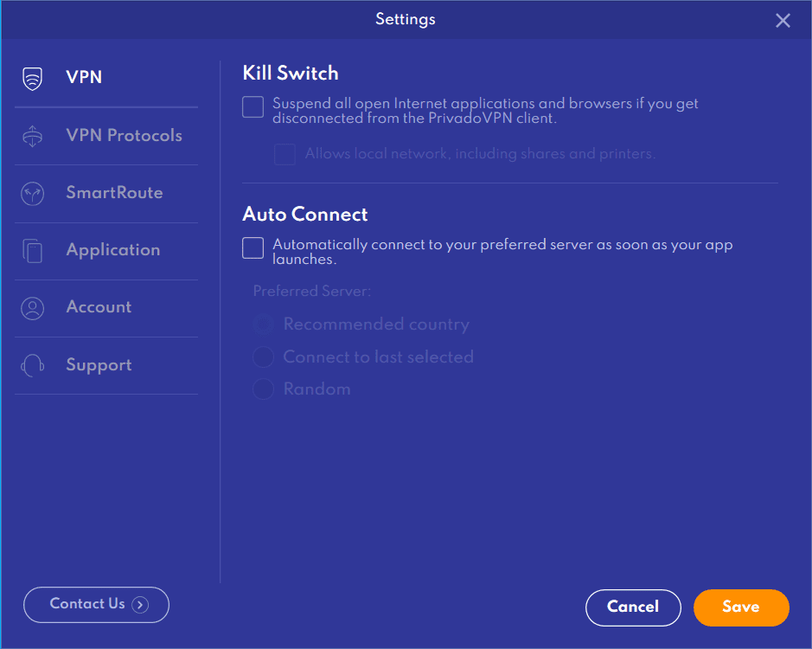812x649 pixels.
Task: Pick the Random preferred server option
Action: [x=263, y=389]
